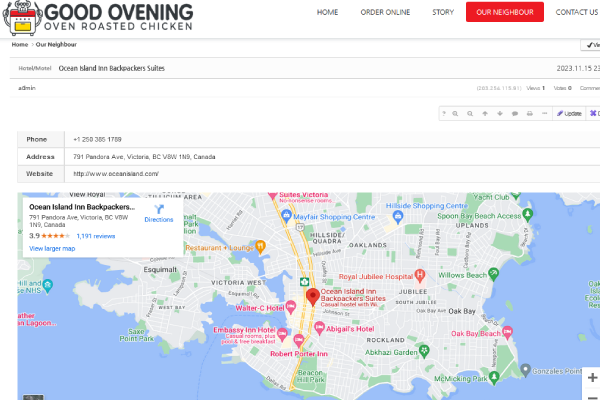Screen dimensions: 600x400
Task: Click Mayfair Shopping Centre marker
Action: click(x=286, y=216)
